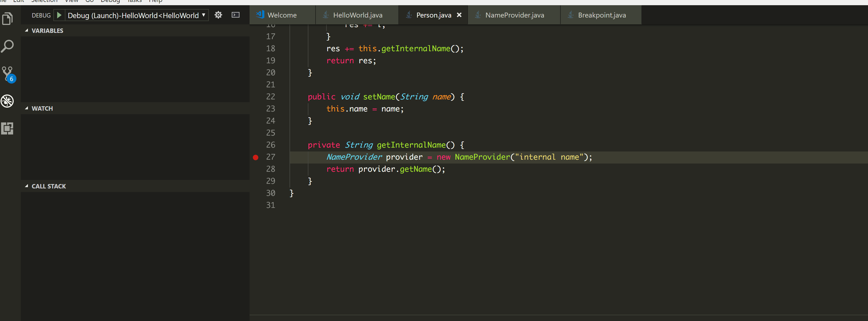This screenshot has width=868, height=321.
Task: Open the Explorer view
Action: (7, 19)
